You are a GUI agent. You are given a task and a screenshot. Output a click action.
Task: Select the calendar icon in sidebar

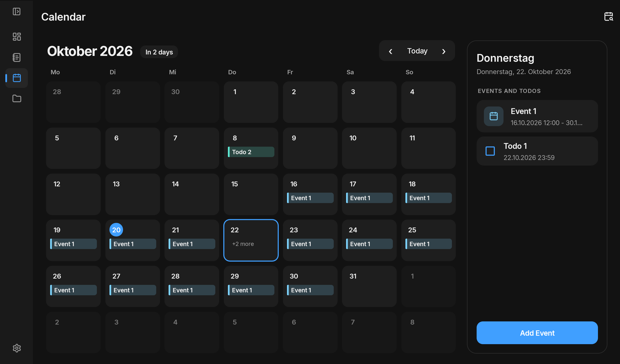click(16, 78)
